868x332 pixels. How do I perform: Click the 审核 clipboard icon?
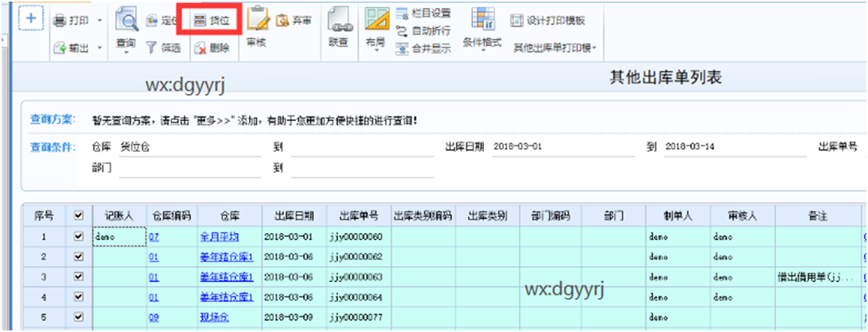(x=257, y=19)
